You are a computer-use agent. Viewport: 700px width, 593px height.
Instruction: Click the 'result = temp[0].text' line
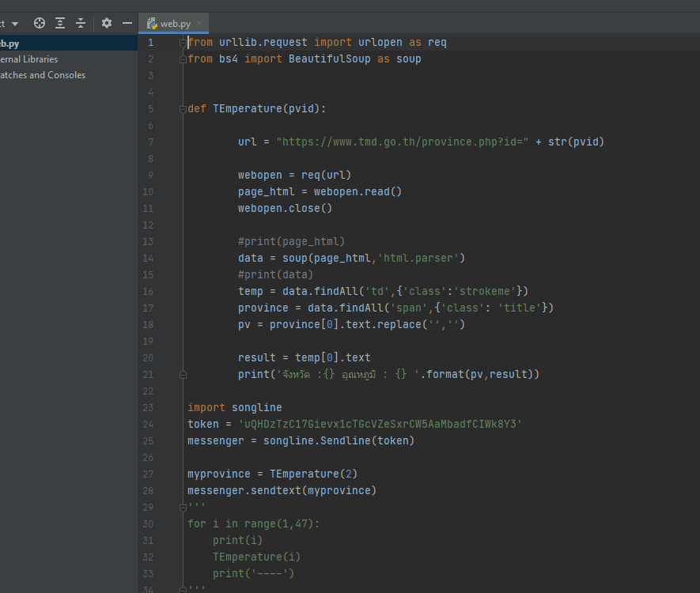point(304,358)
